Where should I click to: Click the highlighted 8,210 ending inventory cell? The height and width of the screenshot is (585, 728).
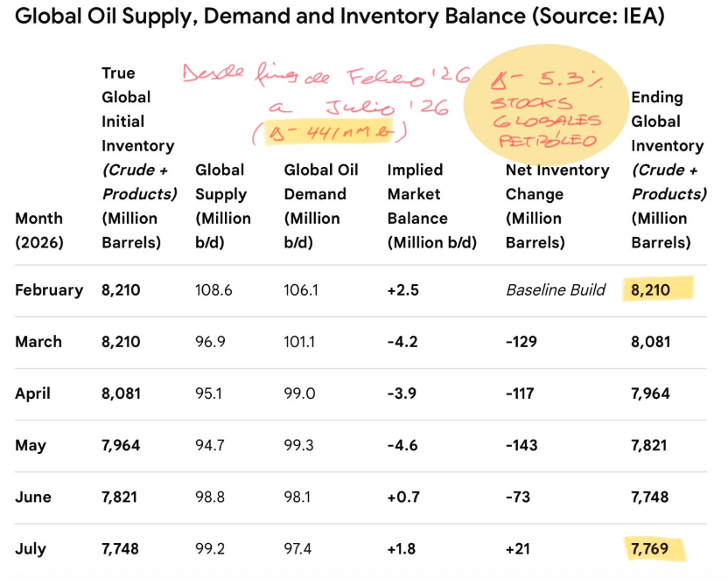coord(650,290)
